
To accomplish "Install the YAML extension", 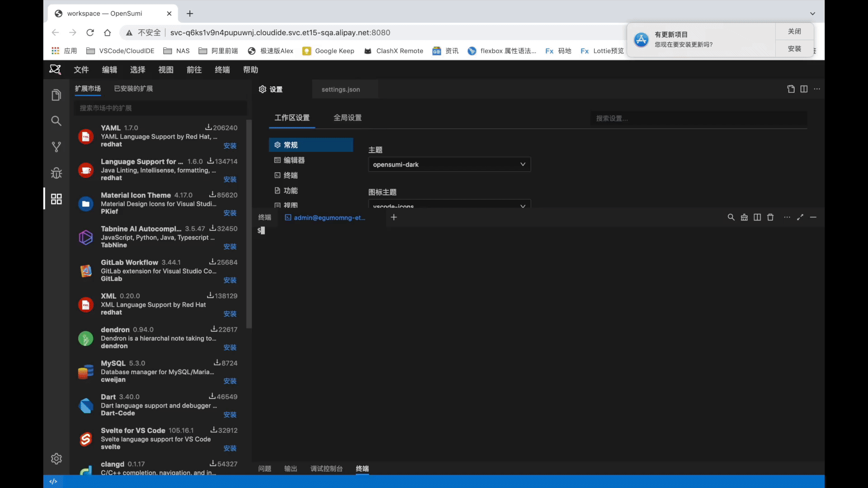I will [230, 145].
